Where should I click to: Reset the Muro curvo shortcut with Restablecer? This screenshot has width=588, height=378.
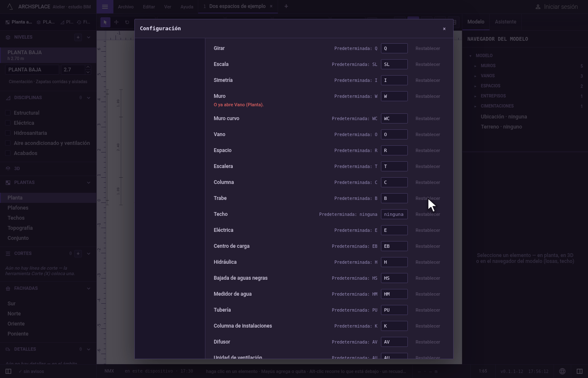(428, 119)
